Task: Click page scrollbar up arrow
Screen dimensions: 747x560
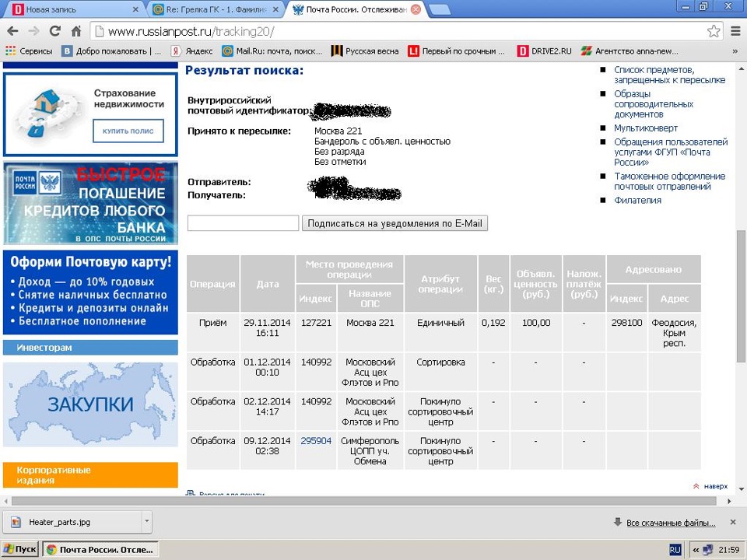Action: (x=742, y=68)
